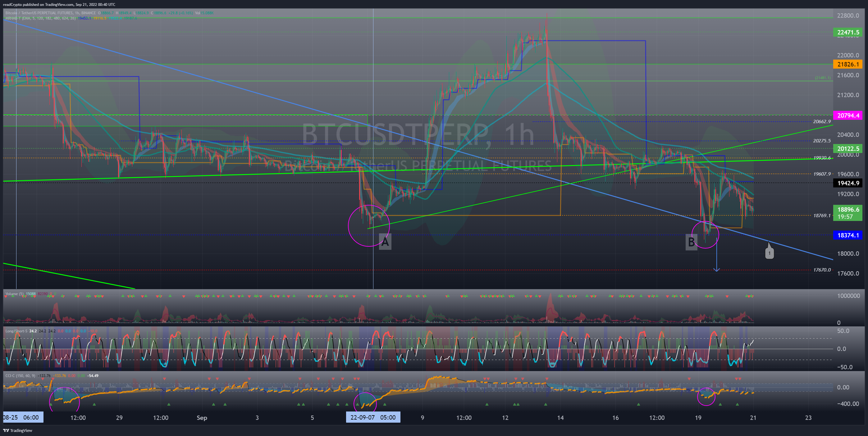Screen dimensions: 868x436
Task: Select the Volume (5) indicator legend
Action: (x=15, y=294)
